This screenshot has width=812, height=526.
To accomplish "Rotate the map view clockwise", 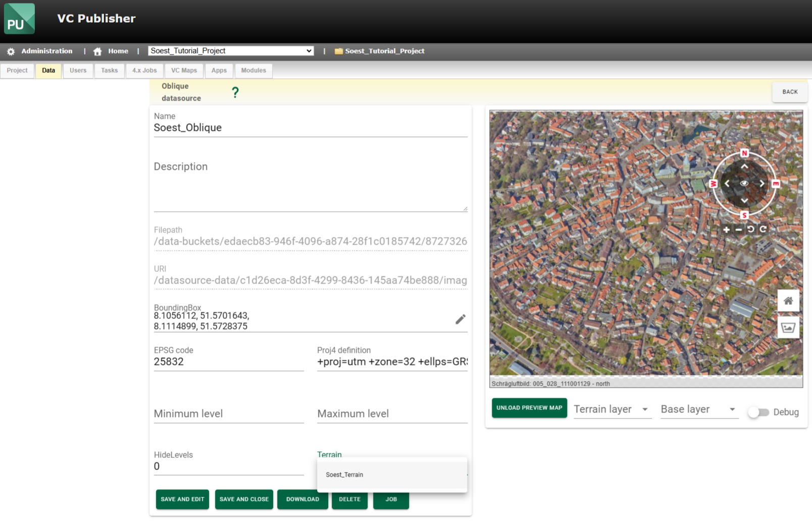I will [x=763, y=229].
